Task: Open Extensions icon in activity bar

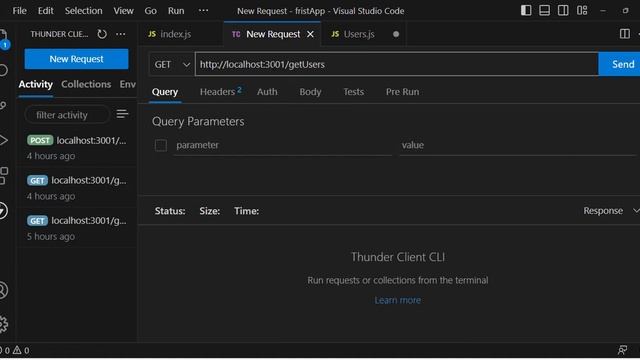Action: tap(3, 176)
